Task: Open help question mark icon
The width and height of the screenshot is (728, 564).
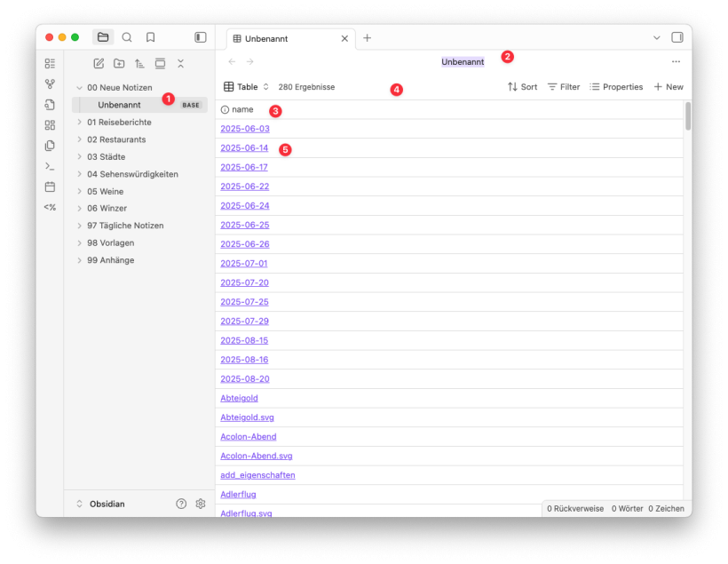Action: (181, 504)
